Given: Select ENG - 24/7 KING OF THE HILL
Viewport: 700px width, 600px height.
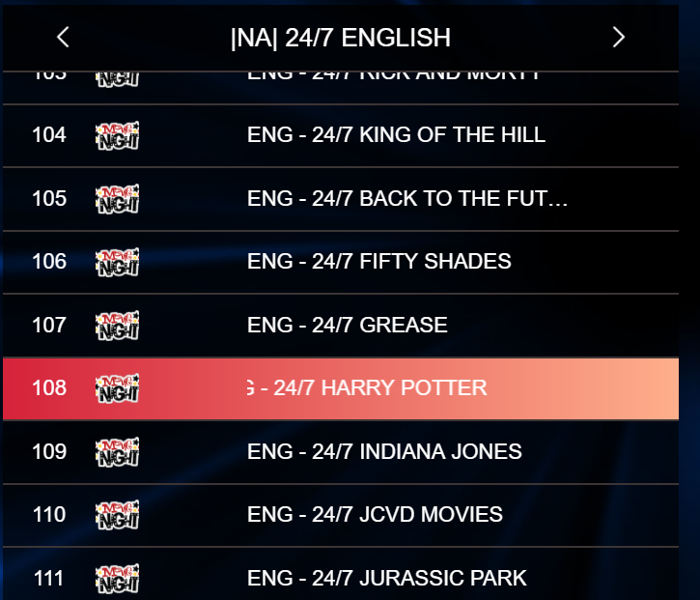Looking at the screenshot, I should 341,136.
